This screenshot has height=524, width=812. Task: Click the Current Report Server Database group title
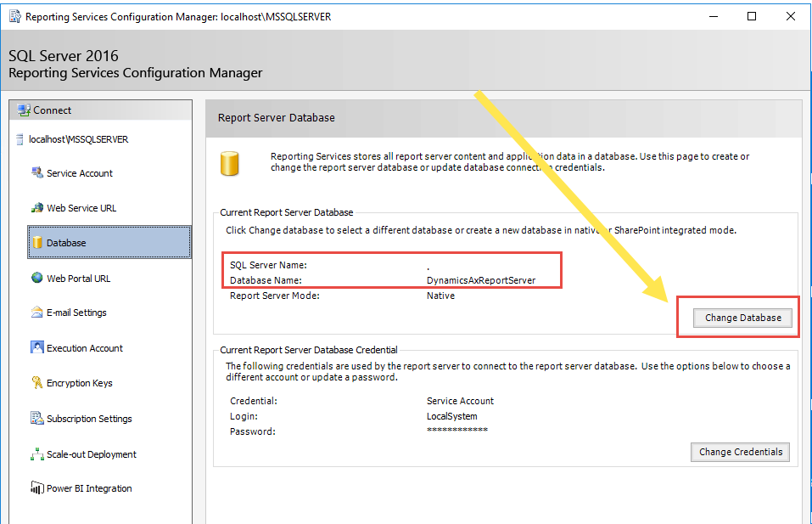[287, 212]
